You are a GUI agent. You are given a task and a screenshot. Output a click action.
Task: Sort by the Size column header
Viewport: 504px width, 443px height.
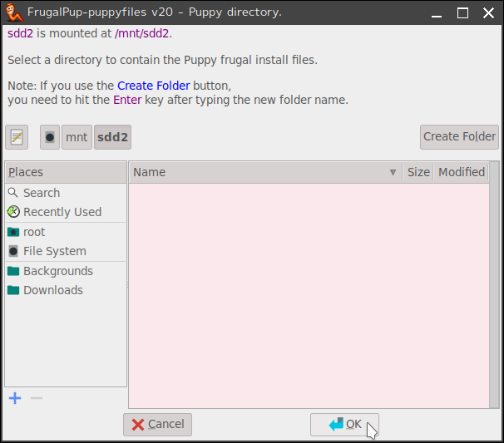(418, 172)
